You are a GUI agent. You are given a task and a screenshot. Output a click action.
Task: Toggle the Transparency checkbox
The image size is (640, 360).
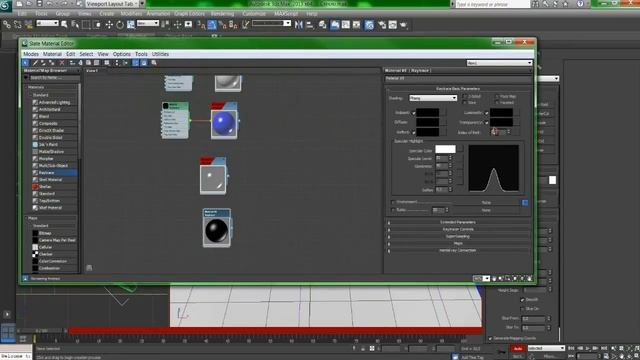tap(487, 122)
